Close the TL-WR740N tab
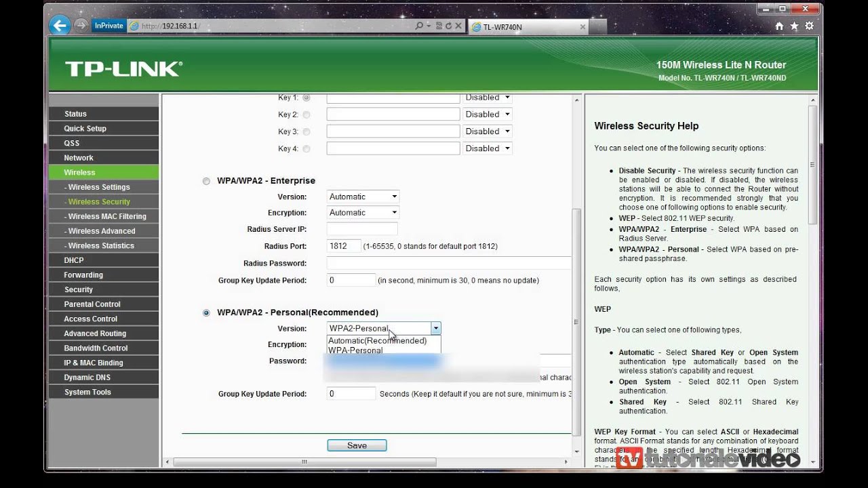868x488 pixels. click(x=582, y=27)
